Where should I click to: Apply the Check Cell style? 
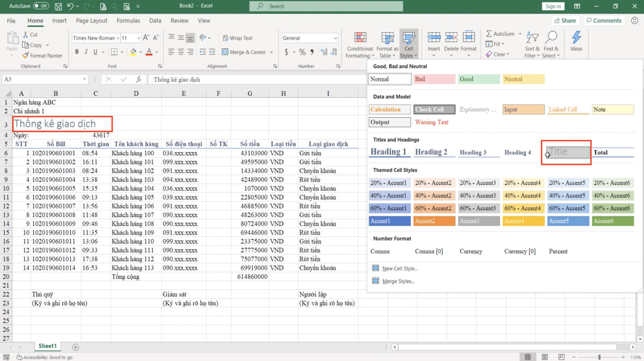pyautogui.click(x=434, y=109)
